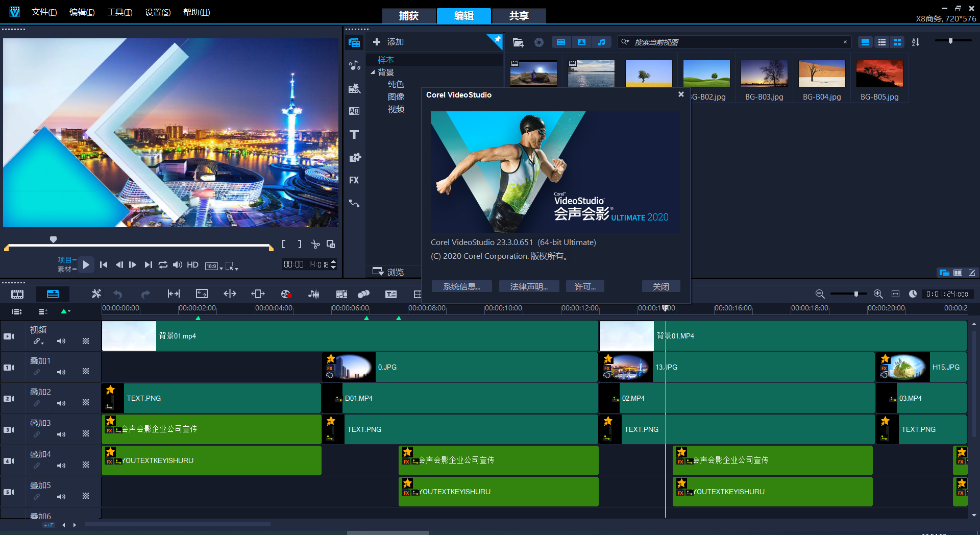Screen dimensions: 980x535
Task: Toggle show videos filter in library
Action: click(561, 42)
